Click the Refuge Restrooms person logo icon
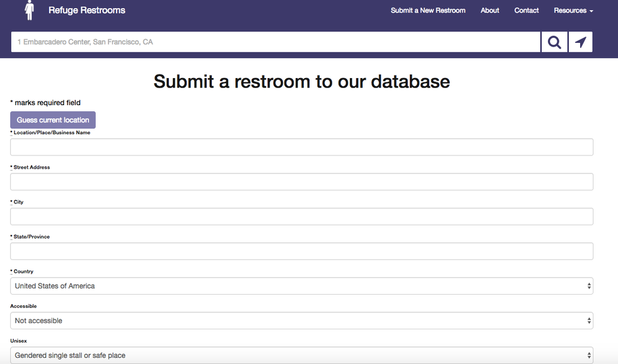This screenshot has width=618, height=364. pyautogui.click(x=29, y=10)
